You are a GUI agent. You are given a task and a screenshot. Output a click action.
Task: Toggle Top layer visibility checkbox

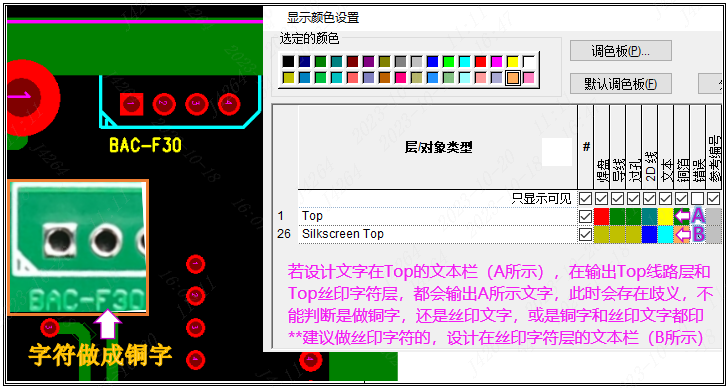pyautogui.click(x=586, y=216)
